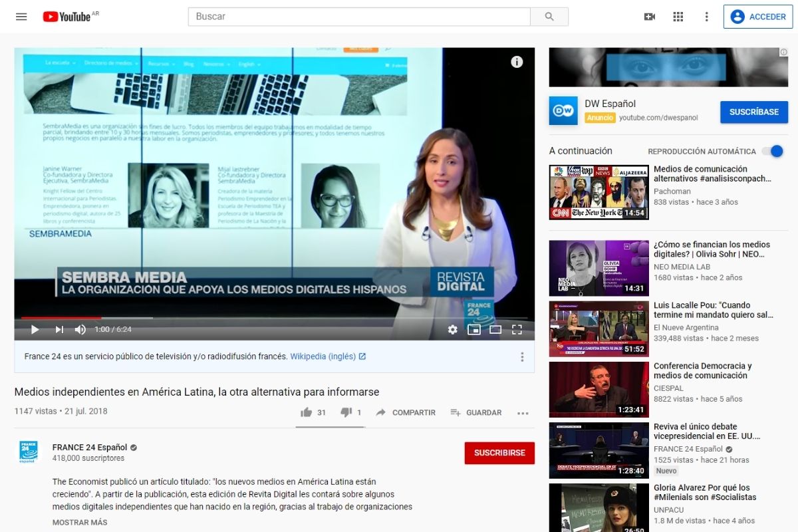Type in the Buscar search field
The height and width of the screenshot is (532, 798).
coord(359,17)
